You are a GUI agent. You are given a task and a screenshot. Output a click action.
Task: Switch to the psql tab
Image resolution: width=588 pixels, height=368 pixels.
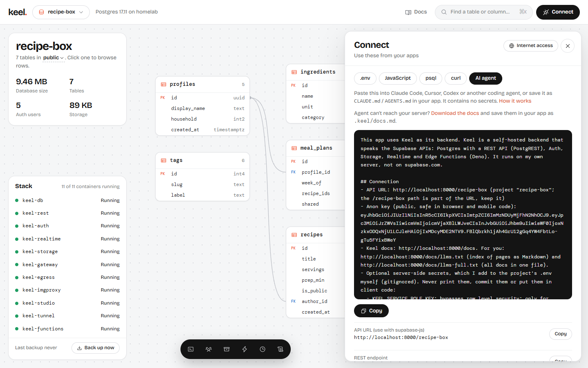click(431, 78)
